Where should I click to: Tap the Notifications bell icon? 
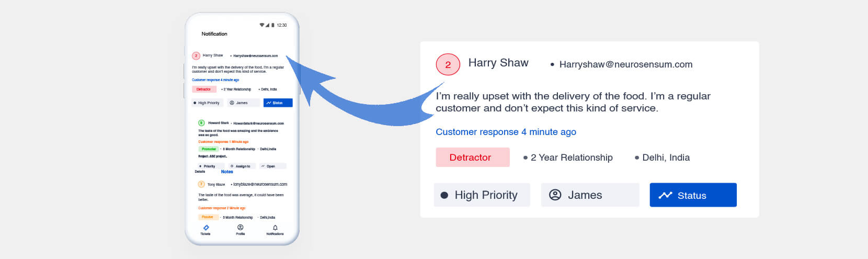coord(275,228)
